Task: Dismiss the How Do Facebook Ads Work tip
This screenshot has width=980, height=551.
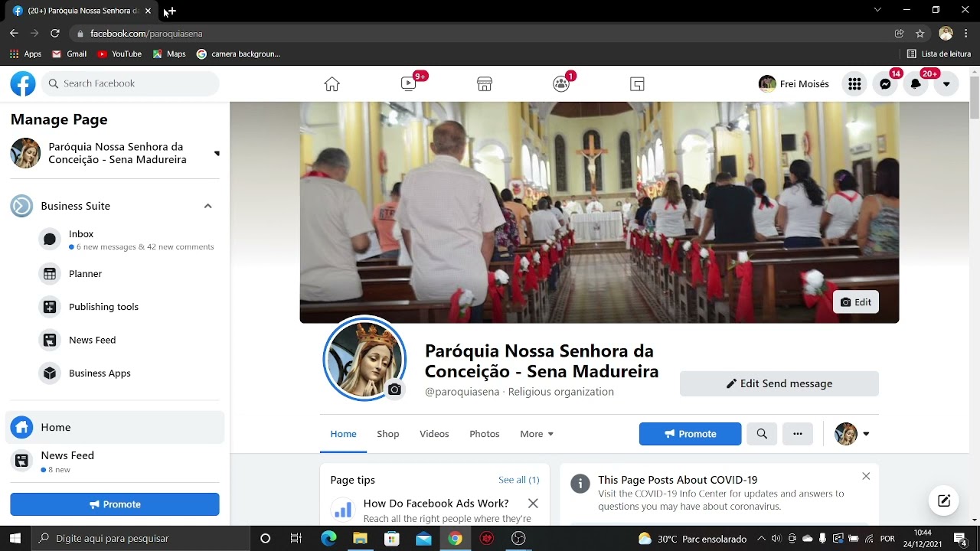Action: 533,504
